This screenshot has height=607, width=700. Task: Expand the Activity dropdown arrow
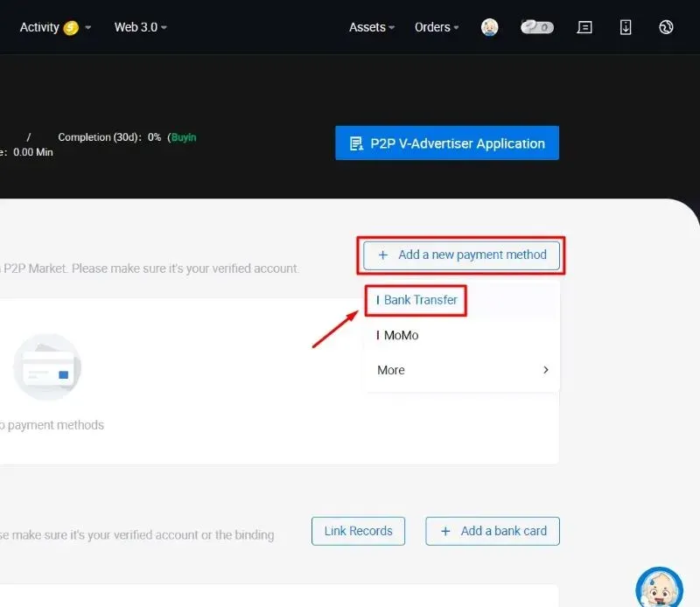(x=87, y=27)
